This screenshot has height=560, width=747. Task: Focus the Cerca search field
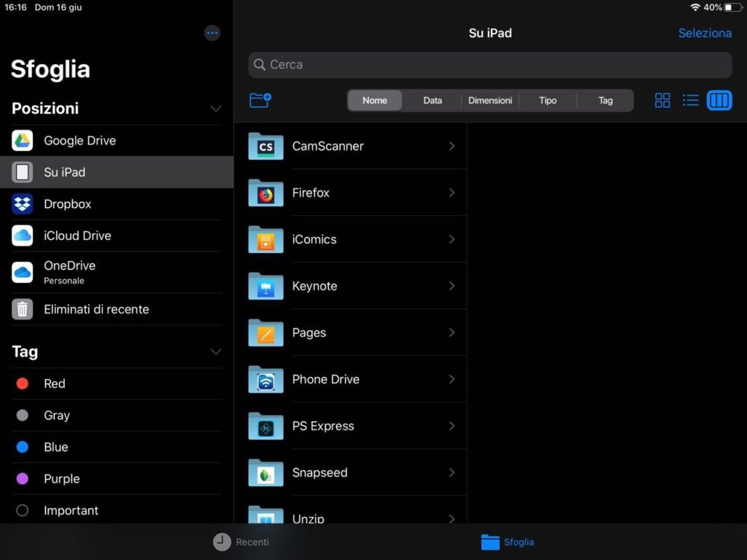coord(489,65)
